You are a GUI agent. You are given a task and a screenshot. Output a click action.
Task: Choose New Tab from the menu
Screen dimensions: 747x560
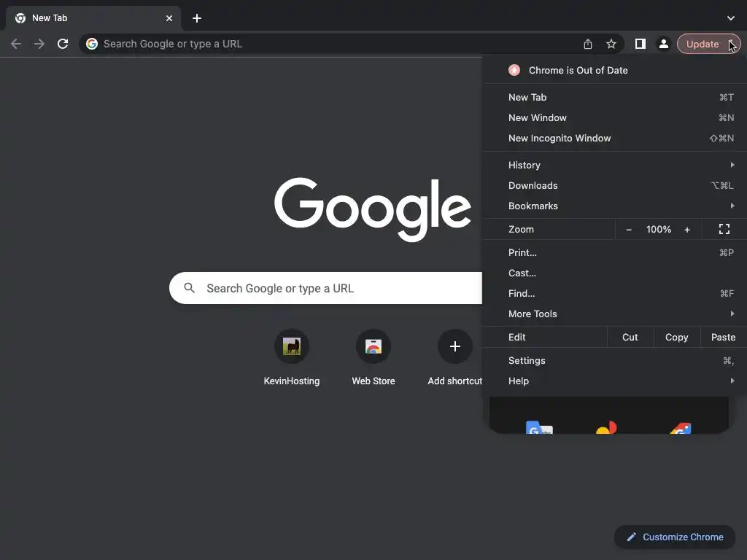point(614,97)
